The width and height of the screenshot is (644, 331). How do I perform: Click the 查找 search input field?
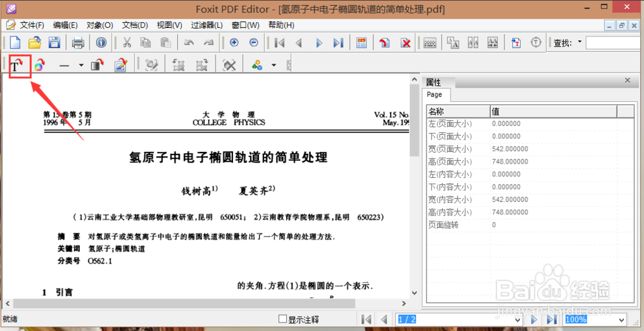613,43
